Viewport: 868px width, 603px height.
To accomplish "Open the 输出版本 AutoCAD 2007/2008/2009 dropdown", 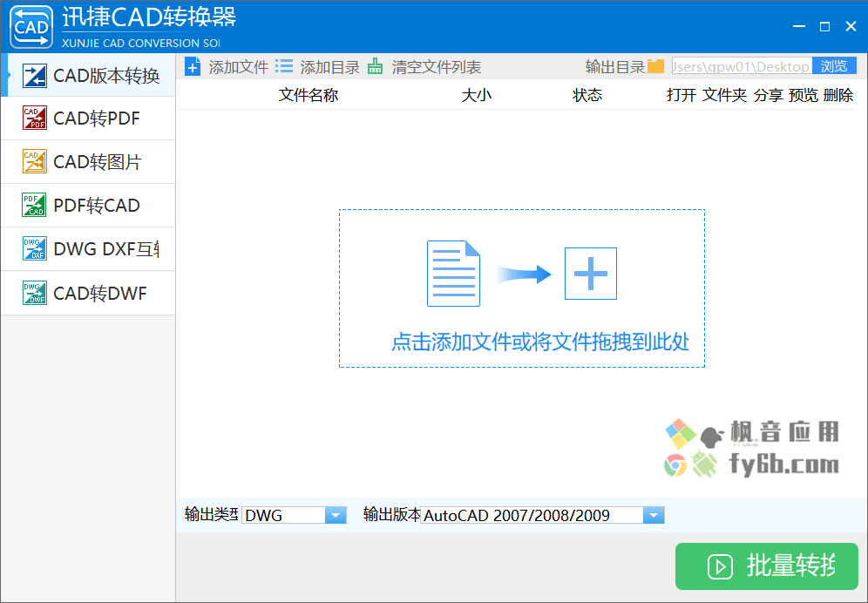I will pyautogui.click(x=542, y=515).
